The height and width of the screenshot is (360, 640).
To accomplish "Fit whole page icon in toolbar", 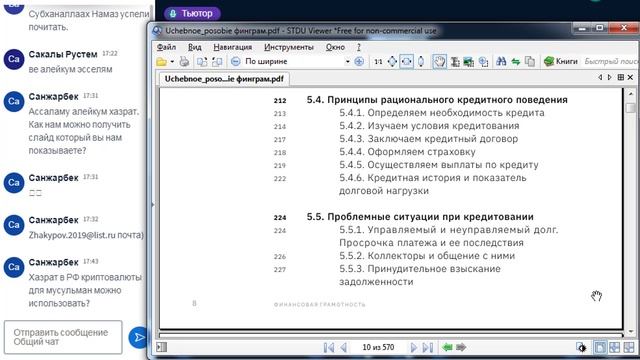I will [392, 62].
